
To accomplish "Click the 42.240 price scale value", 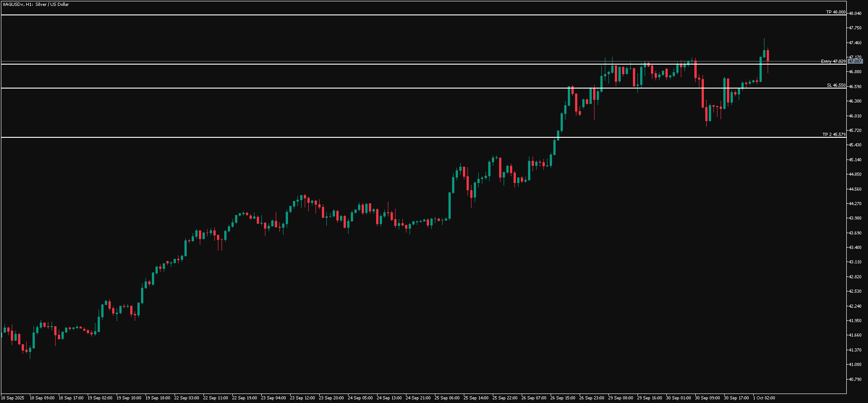I will pyautogui.click(x=855, y=306).
